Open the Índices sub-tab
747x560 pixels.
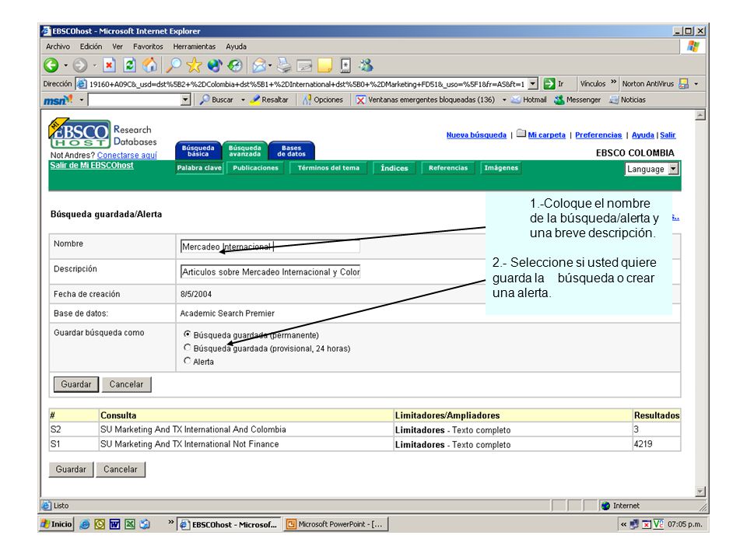tap(394, 168)
